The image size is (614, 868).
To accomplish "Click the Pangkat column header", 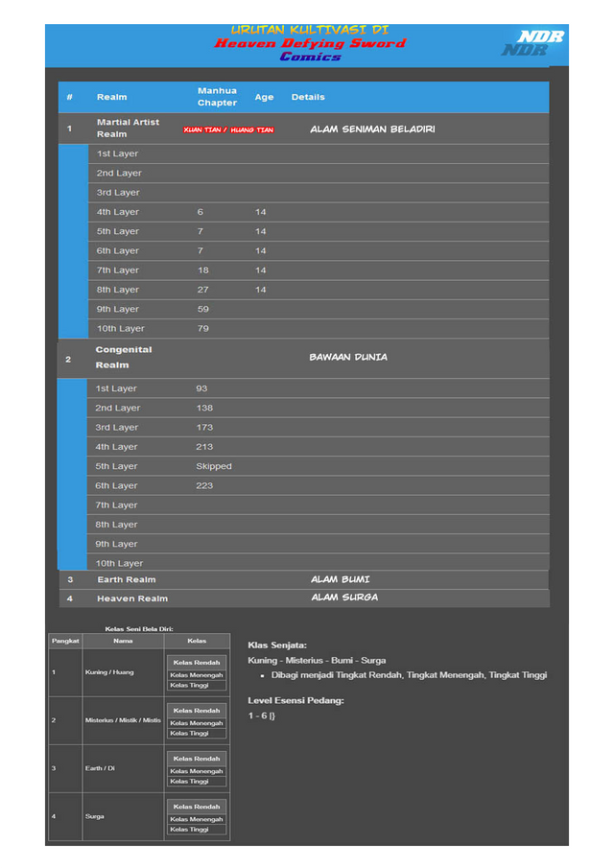I will pyautogui.click(x=65, y=640).
